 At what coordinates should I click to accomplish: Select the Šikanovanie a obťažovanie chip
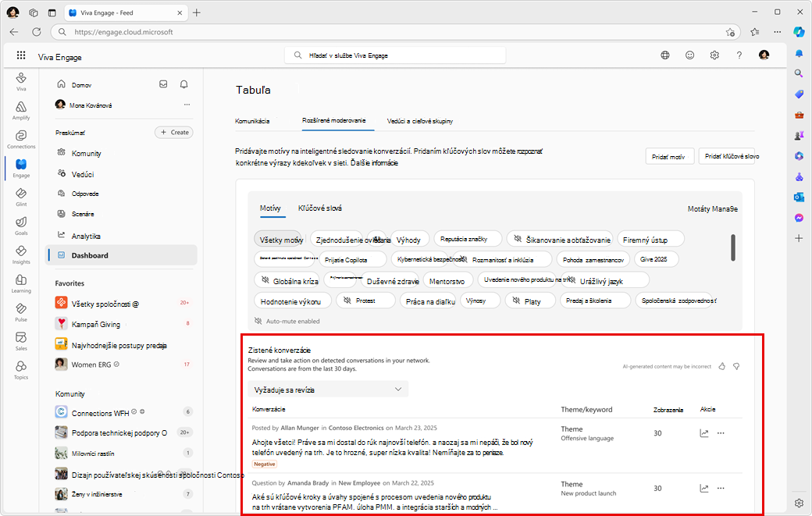pos(560,240)
